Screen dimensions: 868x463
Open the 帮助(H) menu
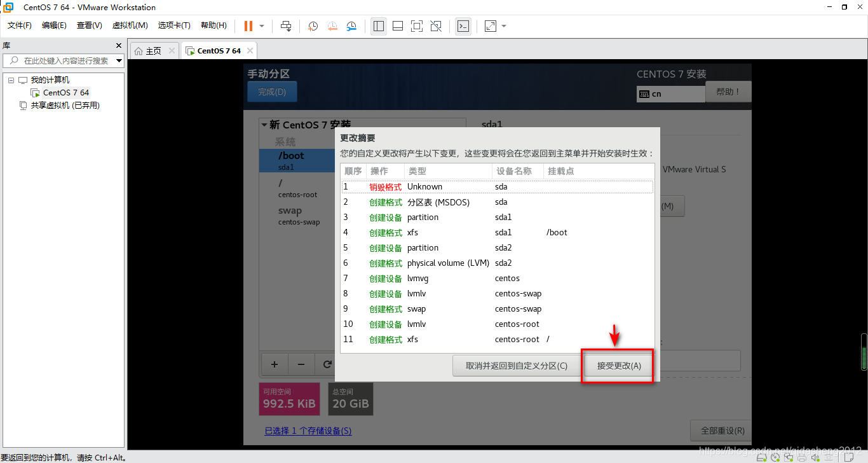click(214, 25)
